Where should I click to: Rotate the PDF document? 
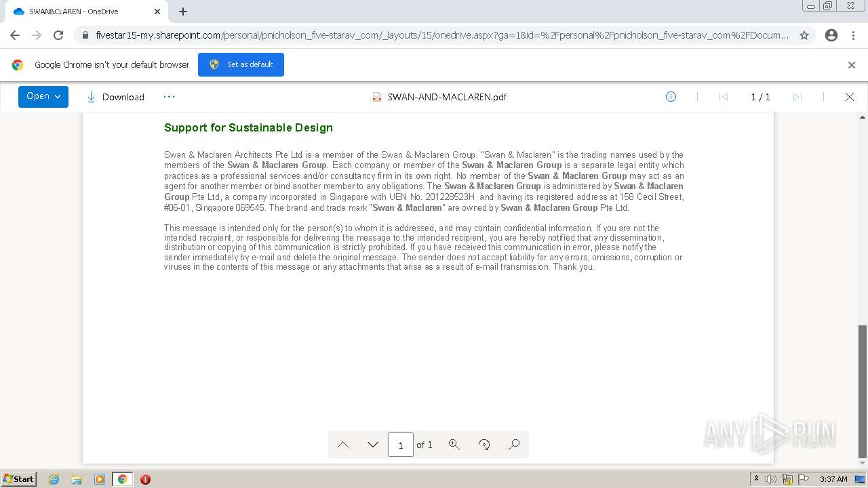point(484,445)
